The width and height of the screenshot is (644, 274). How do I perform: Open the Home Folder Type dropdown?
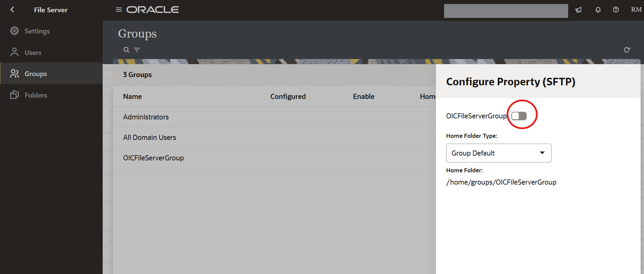tap(499, 153)
